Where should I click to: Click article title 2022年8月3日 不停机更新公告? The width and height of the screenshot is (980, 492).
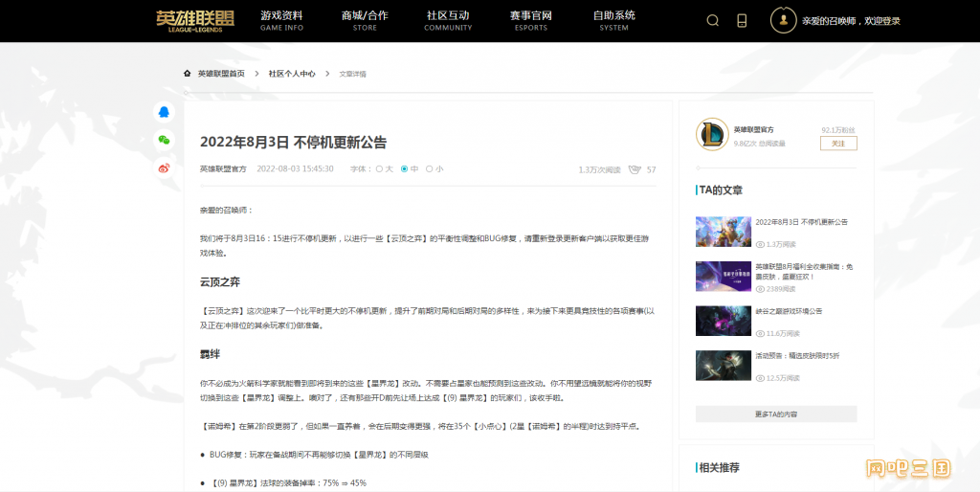tap(293, 142)
